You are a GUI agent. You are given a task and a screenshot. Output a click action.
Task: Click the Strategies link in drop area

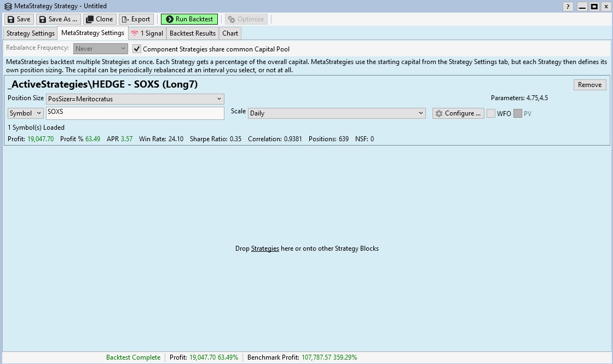pos(265,249)
